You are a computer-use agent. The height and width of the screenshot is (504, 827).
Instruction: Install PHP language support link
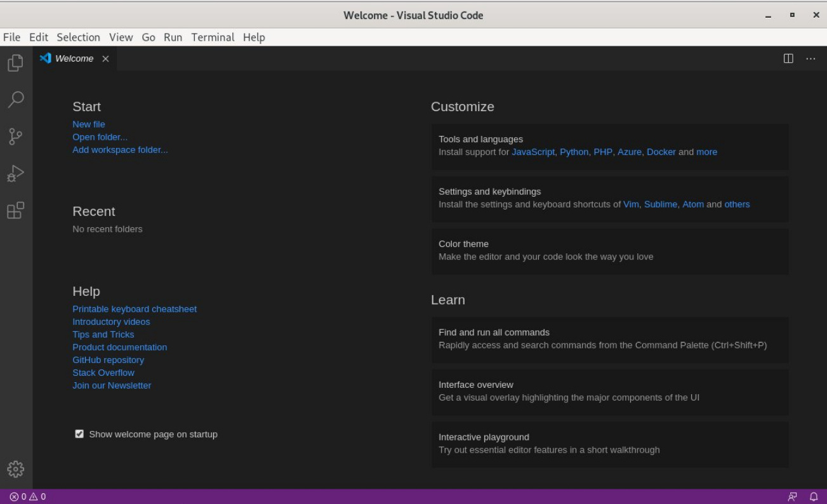pos(603,152)
